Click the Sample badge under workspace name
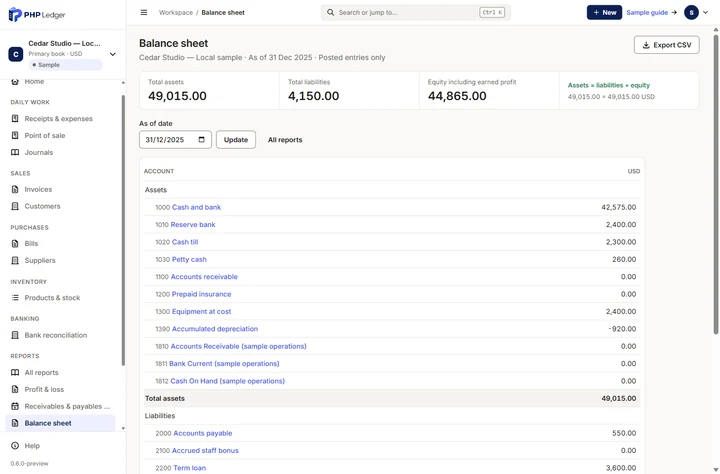This screenshot has width=720, height=474. (x=65, y=65)
